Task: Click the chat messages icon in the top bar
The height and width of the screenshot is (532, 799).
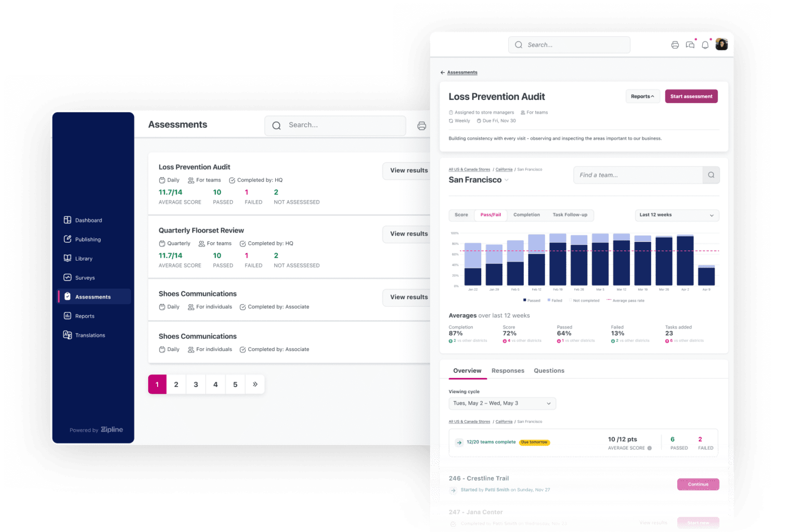Action: 690,45
